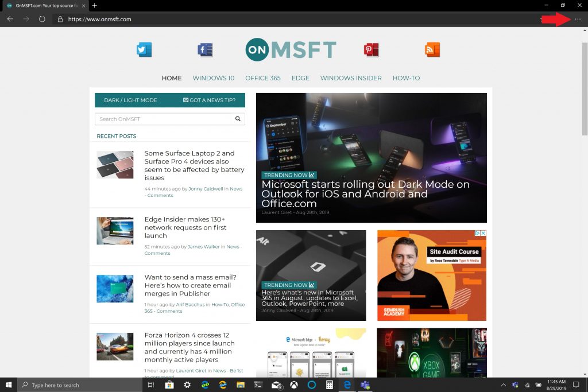Open Microsoft Teams on taskbar
This screenshot has width=588, height=392.
[365, 385]
